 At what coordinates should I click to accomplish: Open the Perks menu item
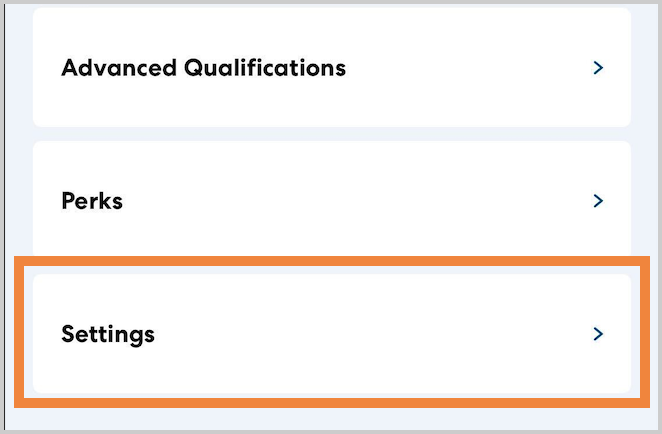click(x=331, y=200)
